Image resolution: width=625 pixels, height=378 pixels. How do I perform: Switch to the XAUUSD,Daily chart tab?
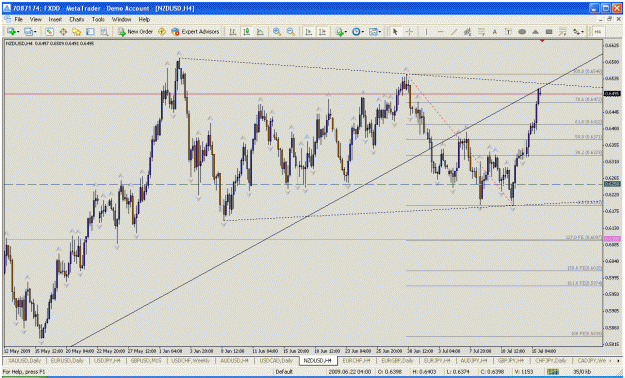[25, 360]
